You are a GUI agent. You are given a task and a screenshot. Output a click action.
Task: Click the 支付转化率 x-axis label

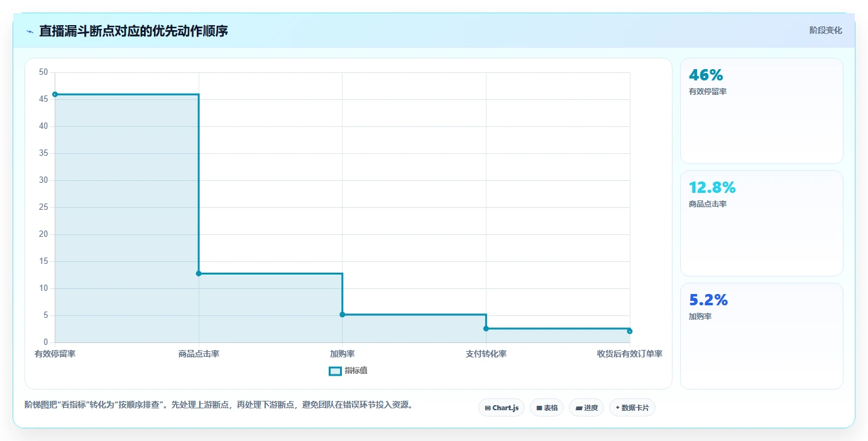click(486, 354)
